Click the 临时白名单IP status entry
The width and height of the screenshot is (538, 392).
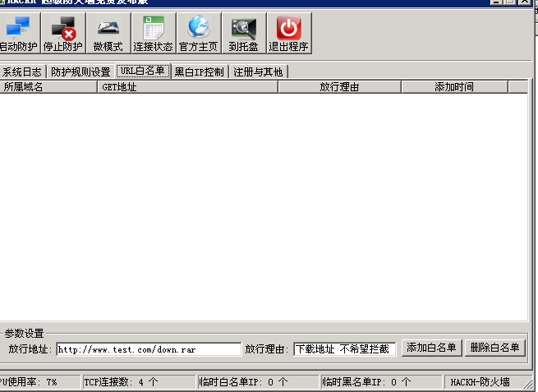point(258,382)
